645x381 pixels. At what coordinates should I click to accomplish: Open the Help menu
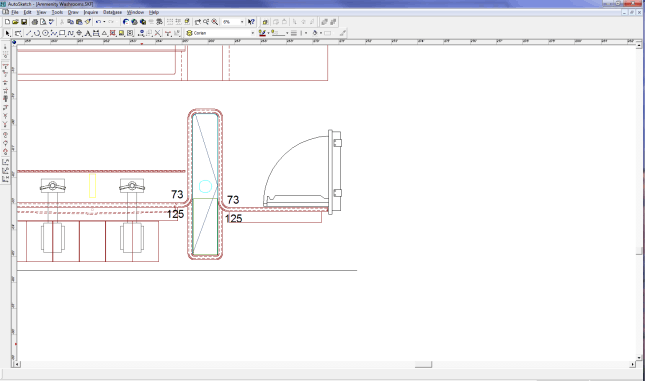(x=154, y=12)
